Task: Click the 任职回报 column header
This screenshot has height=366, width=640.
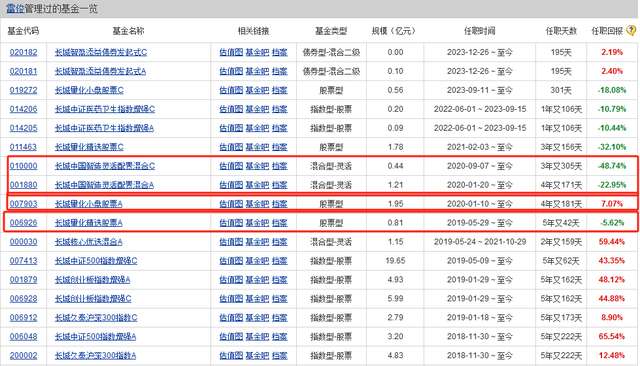Action: [607, 31]
